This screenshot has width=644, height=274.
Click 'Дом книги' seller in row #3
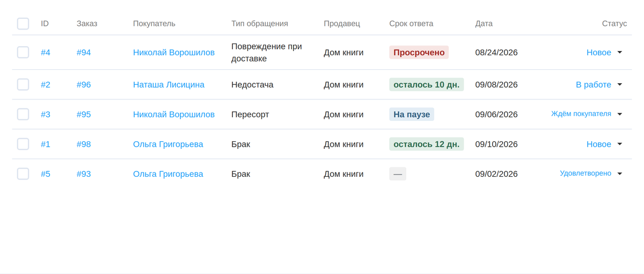pos(343,114)
